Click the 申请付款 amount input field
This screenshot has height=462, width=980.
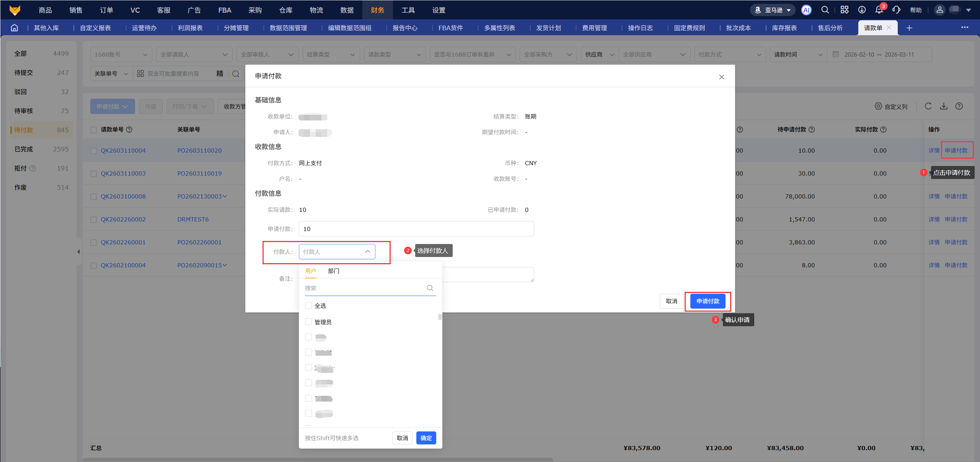click(416, 229)
